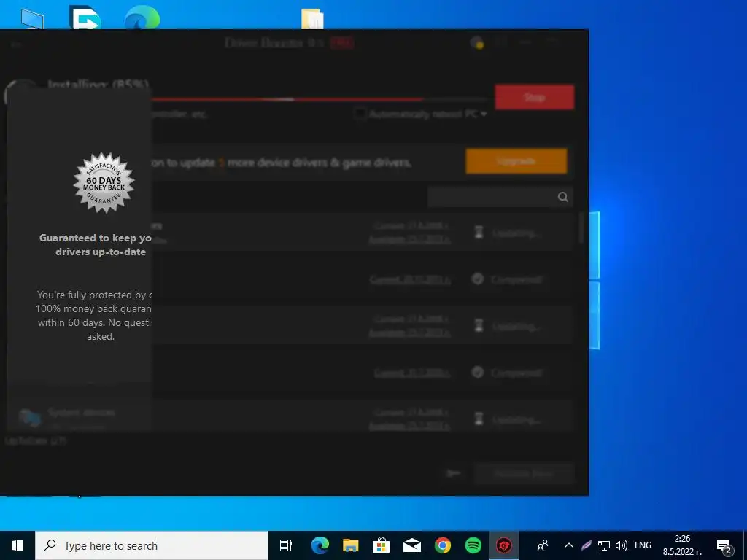Launch Google Chrome from the taskbar
The width and height of the screenshot is (747, 560).
pos(443,545)
